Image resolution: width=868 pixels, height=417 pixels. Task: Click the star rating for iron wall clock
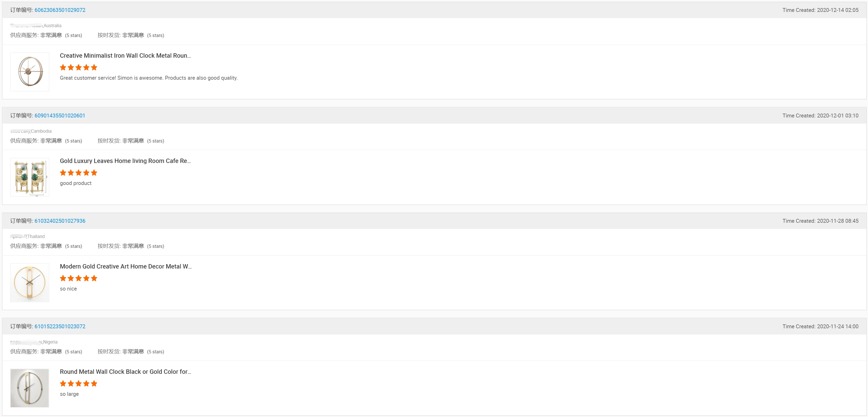click(x=78, y=68)
